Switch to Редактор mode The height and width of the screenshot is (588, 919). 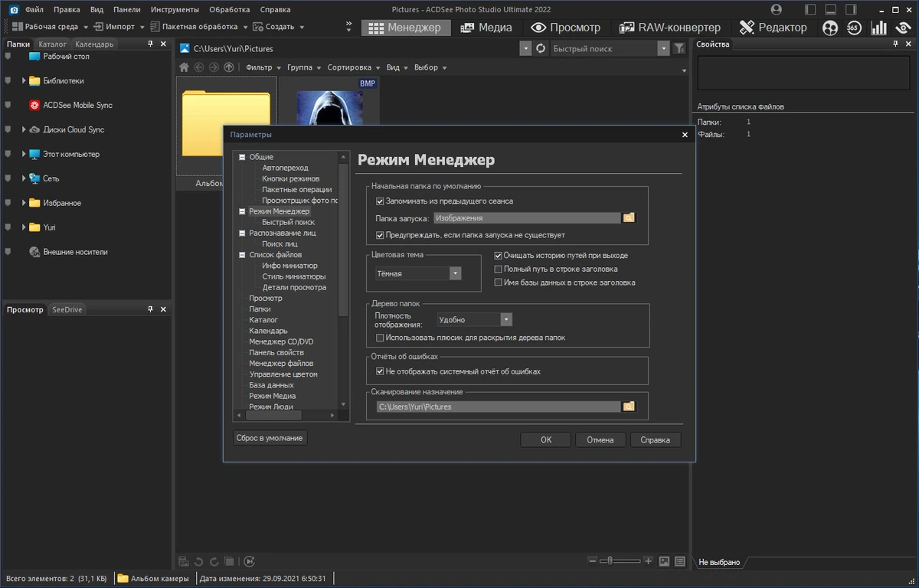coord(773,28)
